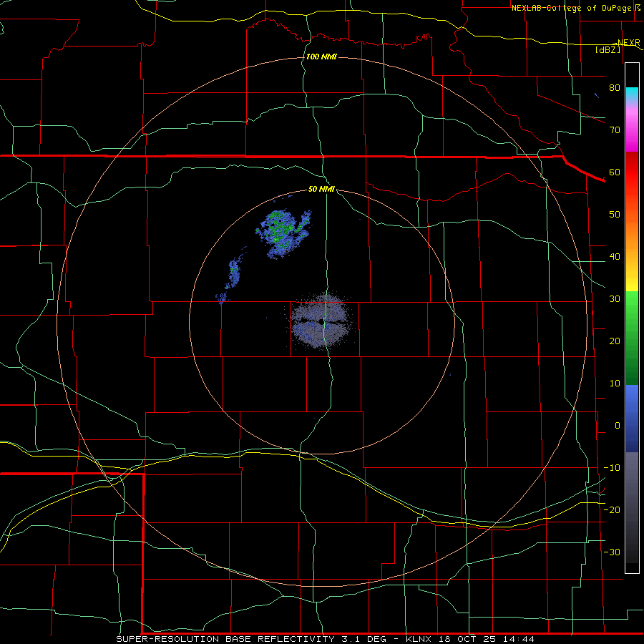Viewport: 644px width, 644px height.
Task: Click the [dBZ] unit label
Action: [608, 49]
